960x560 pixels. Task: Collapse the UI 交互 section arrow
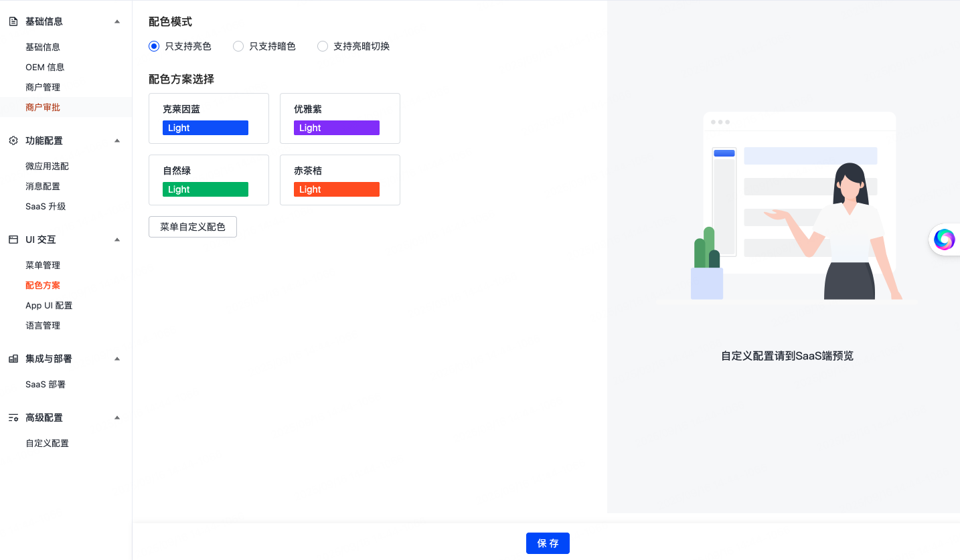tap(117, 240)
